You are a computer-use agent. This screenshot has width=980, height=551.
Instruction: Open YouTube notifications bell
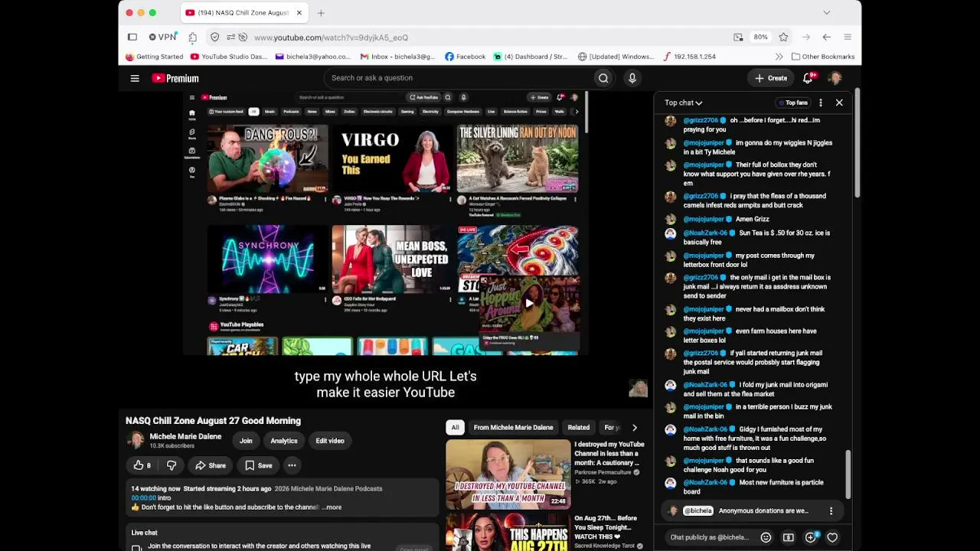click(808, 78)
